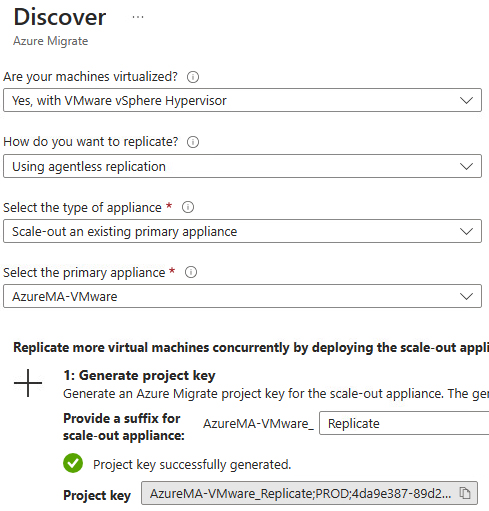
Task: Click the Project key successfully generated message
Action: click(192, 464)
